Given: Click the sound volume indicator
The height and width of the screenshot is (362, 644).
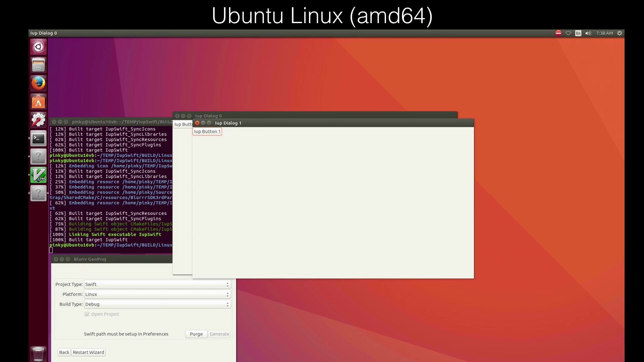Looking at the screenshot, I should tap(588, 33).
